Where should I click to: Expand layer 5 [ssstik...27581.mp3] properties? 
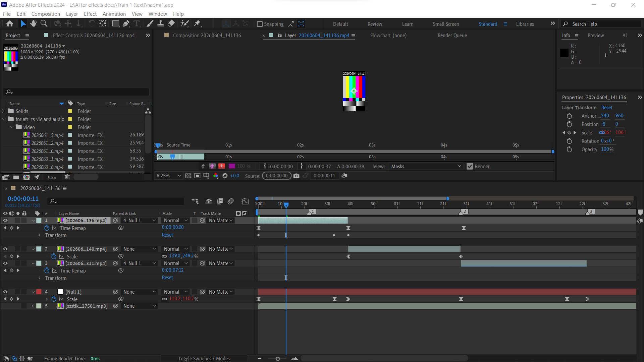click(33, 306)
